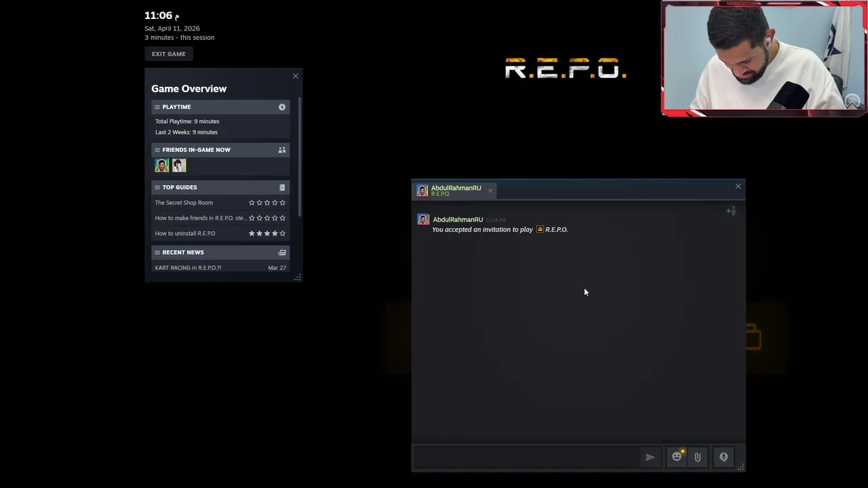
Task: Open the Friends In-Game Now people icon
Action: pos(282,150)
